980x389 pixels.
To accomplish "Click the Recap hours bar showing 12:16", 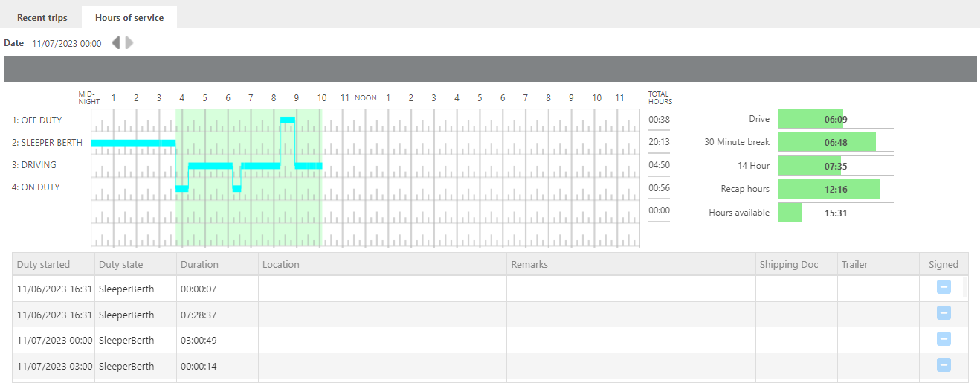I will pos(836,189).
